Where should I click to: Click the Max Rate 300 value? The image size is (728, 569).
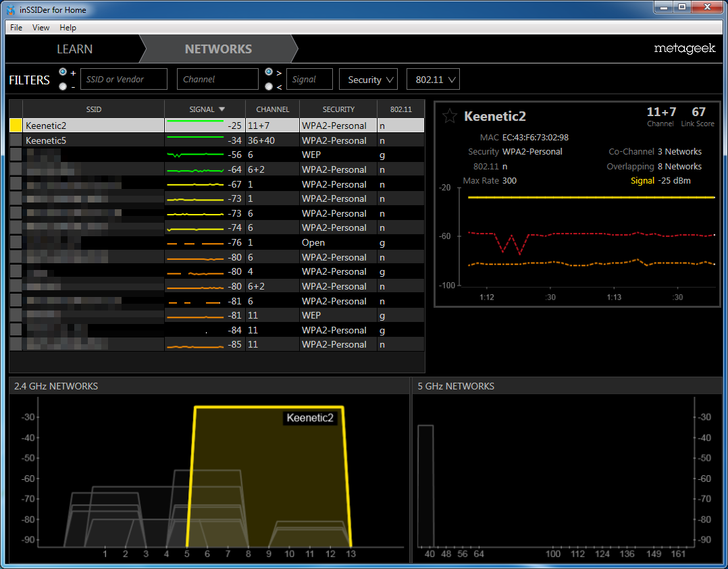(509, 180)
